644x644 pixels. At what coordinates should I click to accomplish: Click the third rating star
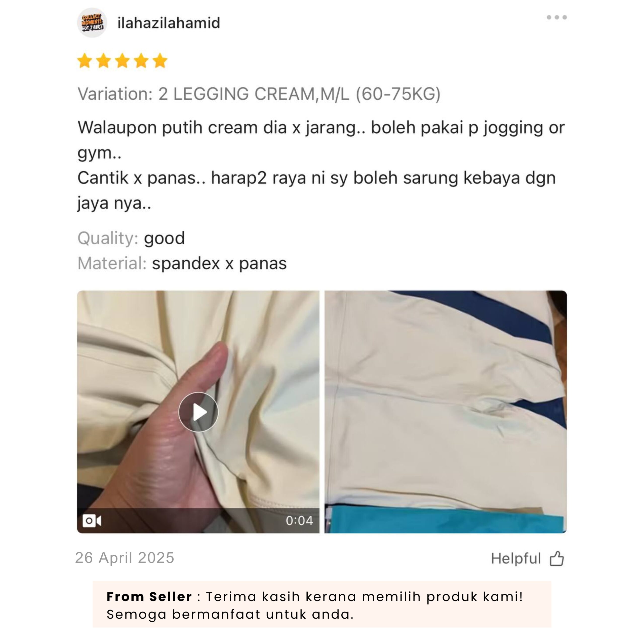pyautogui.click(x=122, y=61)
